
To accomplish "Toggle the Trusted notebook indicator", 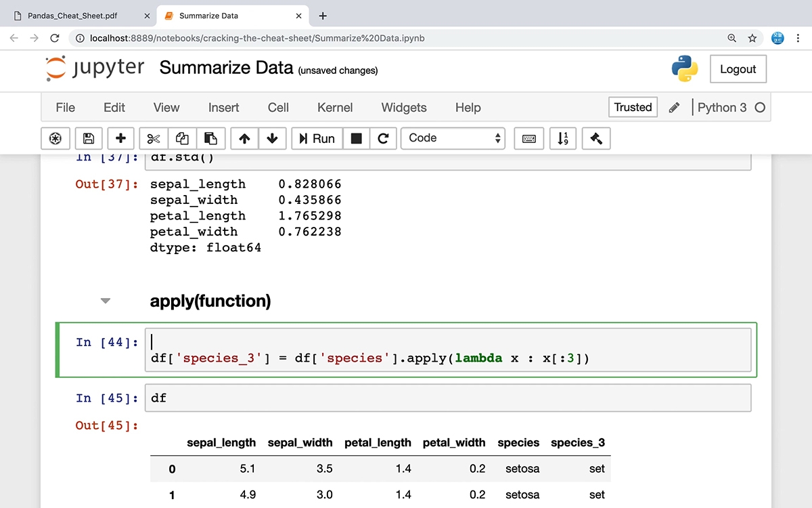I will pyautogui.click(x=633, y=107).
